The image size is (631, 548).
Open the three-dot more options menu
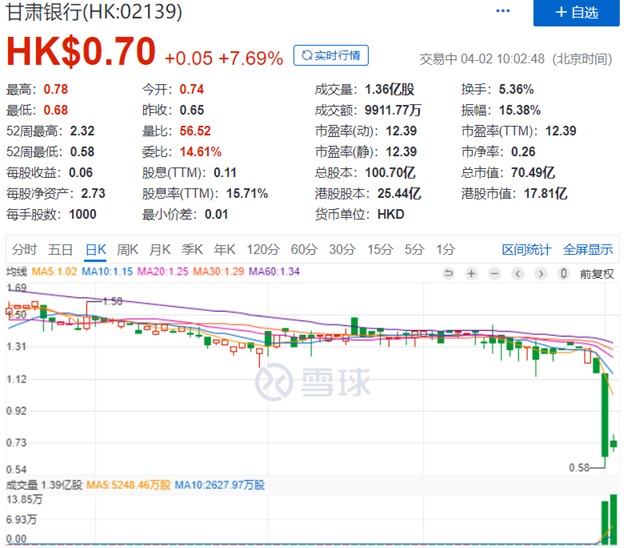(x=503, y=11)
